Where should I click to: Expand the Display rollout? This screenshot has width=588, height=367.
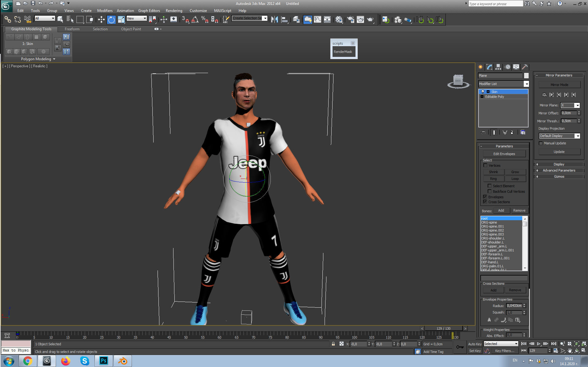[x=559, y=164]
